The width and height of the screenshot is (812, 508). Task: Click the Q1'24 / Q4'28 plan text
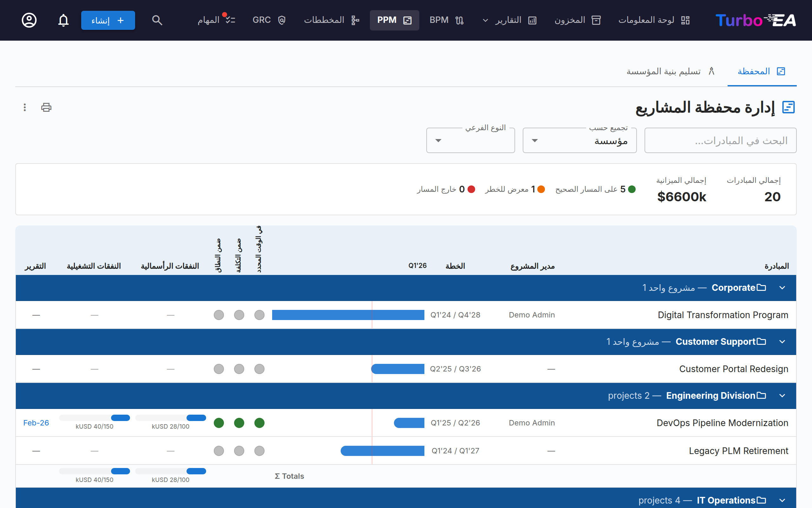455,315
